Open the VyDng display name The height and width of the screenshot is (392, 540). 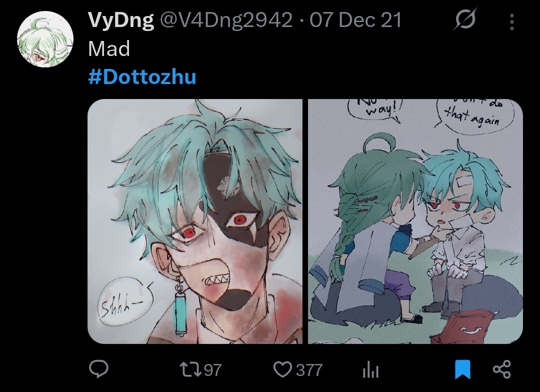pos(121,20)
